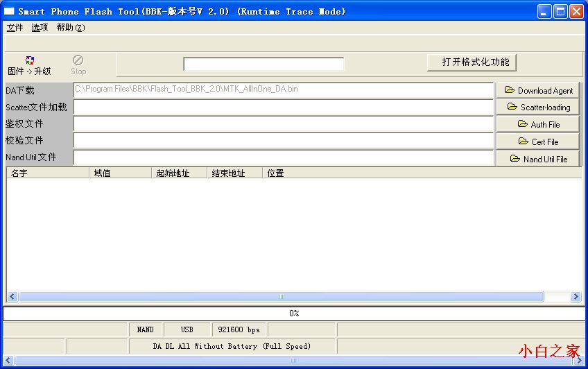Sort by the 结束地址 column header

[235, 173]
